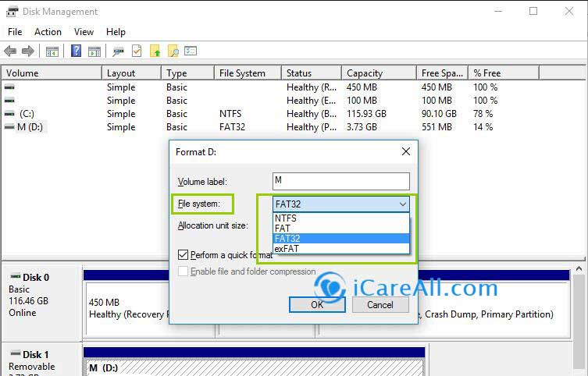
Task: Choose exFAT in the file system list
Action: point(341,248)
